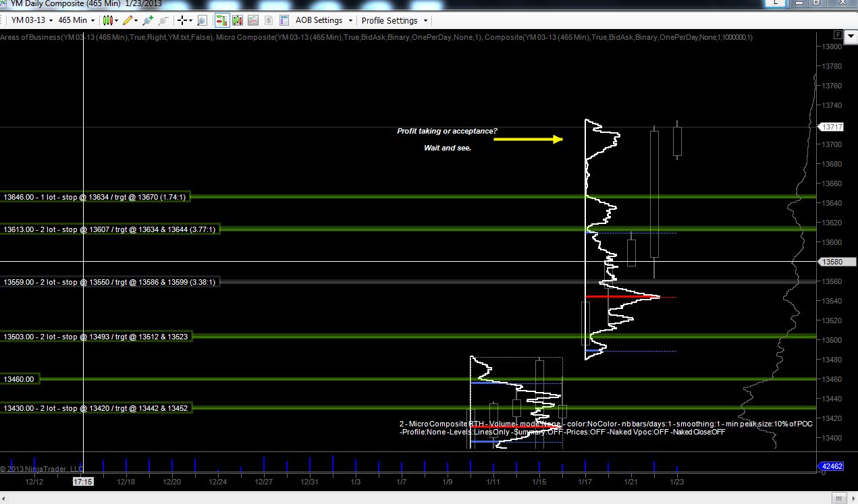
Task: Open the AOB Settings menu
Action: (x=324, y=20)
